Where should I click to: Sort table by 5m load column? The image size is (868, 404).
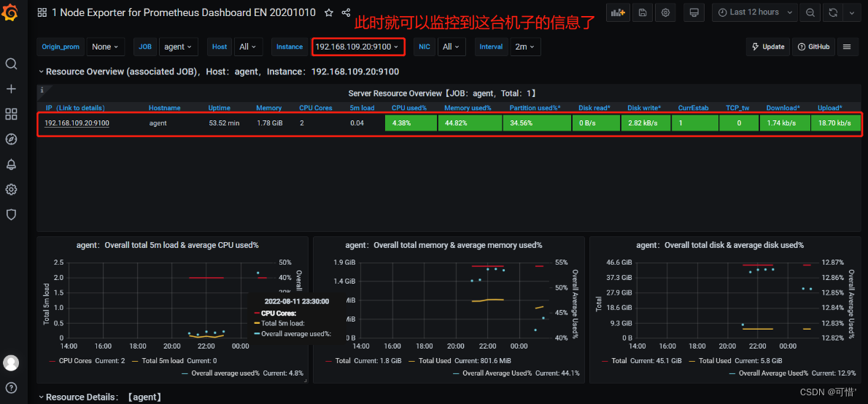[x=362, y=108]
